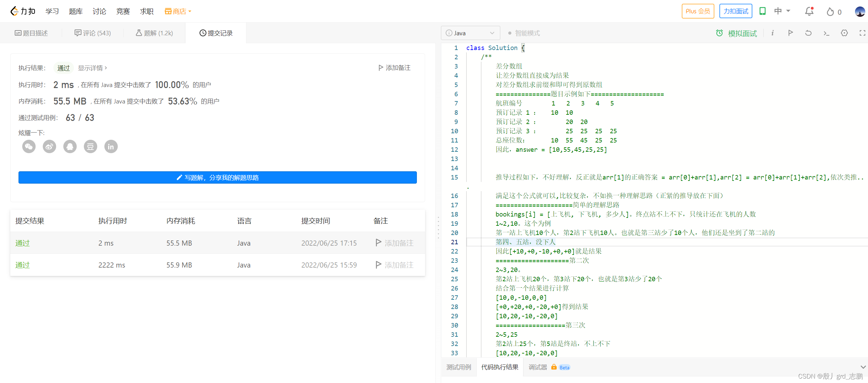Expand the bottom console panel chevron
Image resolution: width=868 pixels, height=383 pixels.
pos(863,367)
